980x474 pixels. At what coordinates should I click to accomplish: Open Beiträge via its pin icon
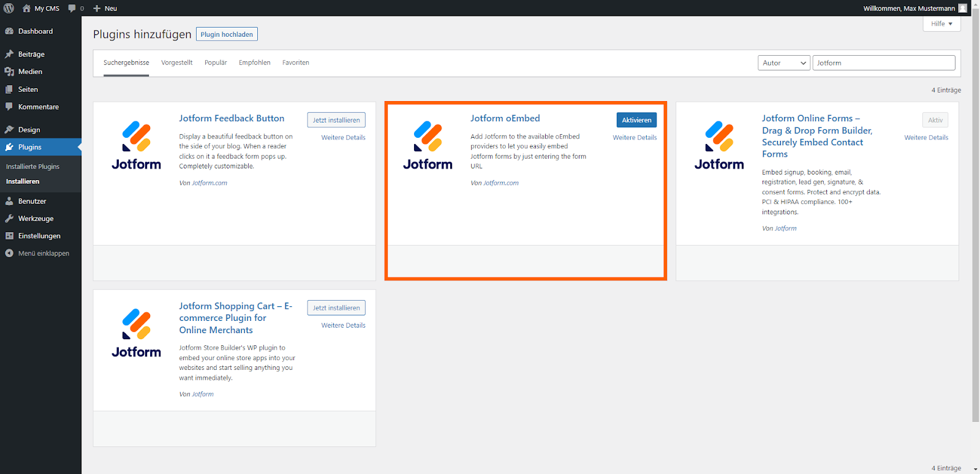9,55
